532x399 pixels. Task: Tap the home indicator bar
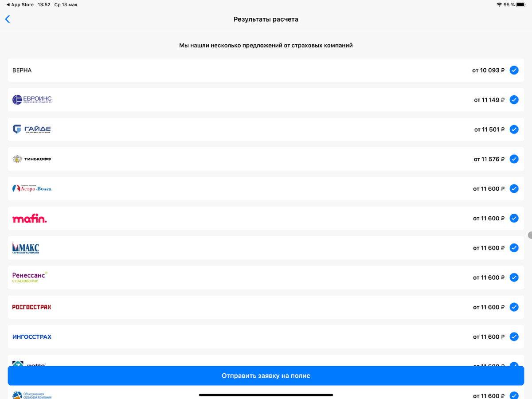(x=266, y=395)
